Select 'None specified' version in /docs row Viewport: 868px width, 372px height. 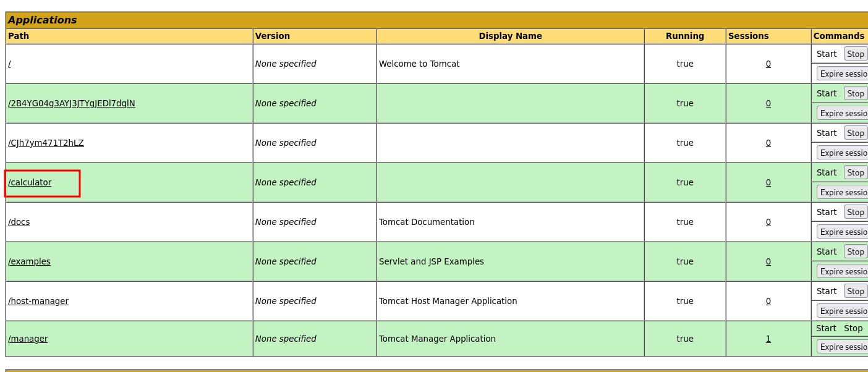click(286, 222)
